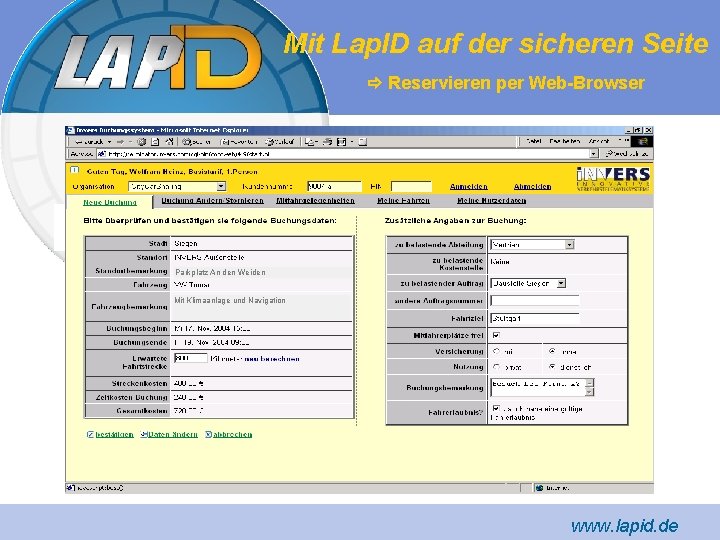The height and width of the screenshot is (540, 720).
Task: Click the bestätigen link
Action: [114, 434]
